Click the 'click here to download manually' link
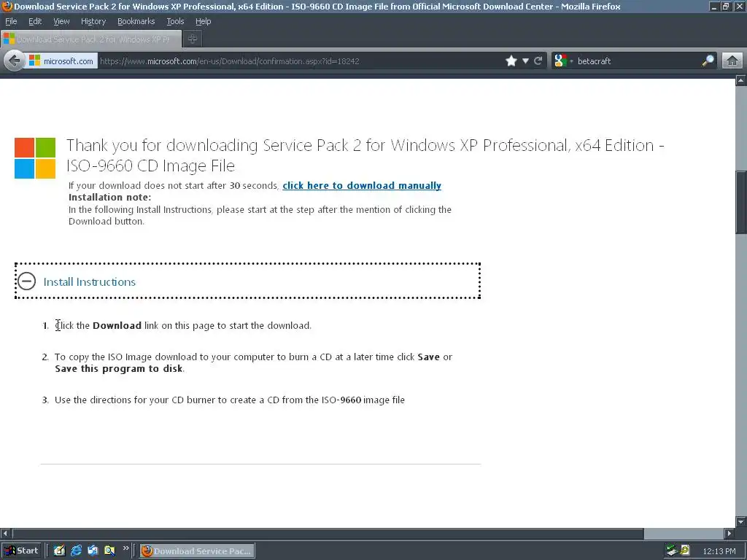Screen dimensions: 747x560 pos(362,186)
